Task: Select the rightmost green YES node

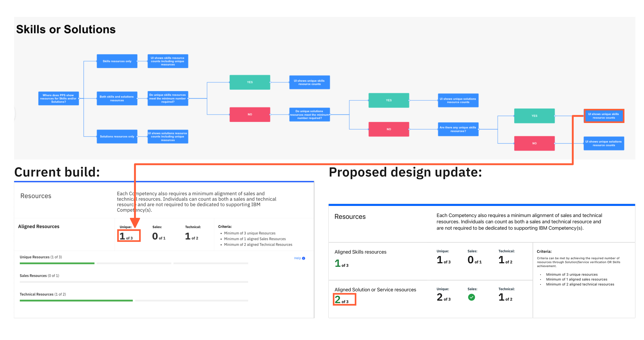Action: (534, 116)
